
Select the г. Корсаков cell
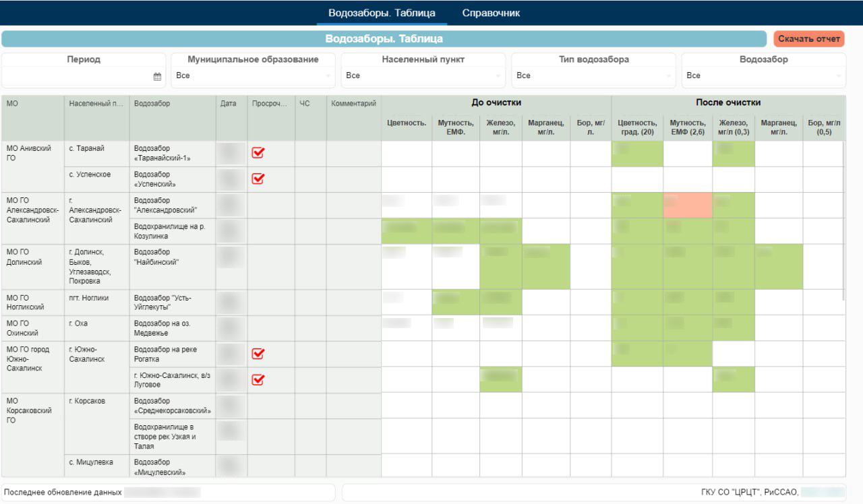coord(97,423)
